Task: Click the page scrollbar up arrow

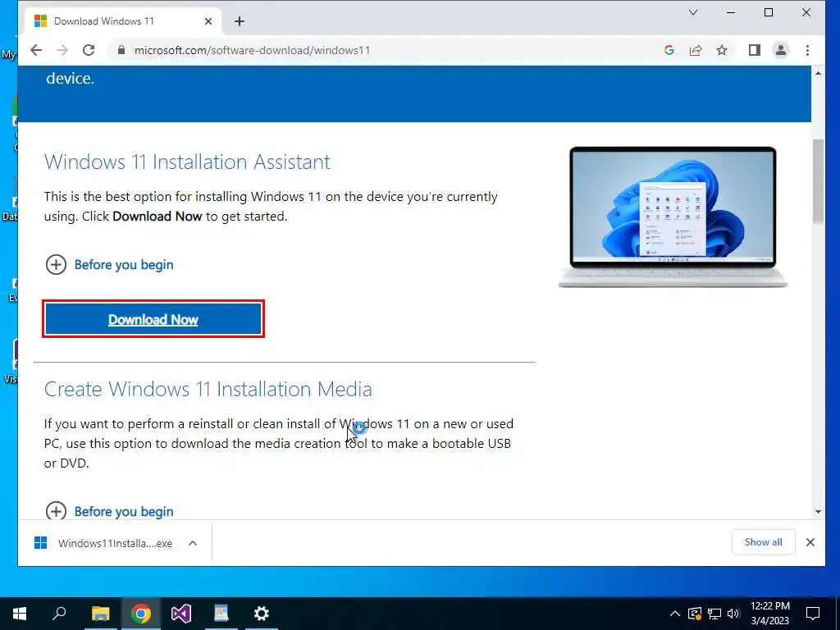Action: coord(818,72)
